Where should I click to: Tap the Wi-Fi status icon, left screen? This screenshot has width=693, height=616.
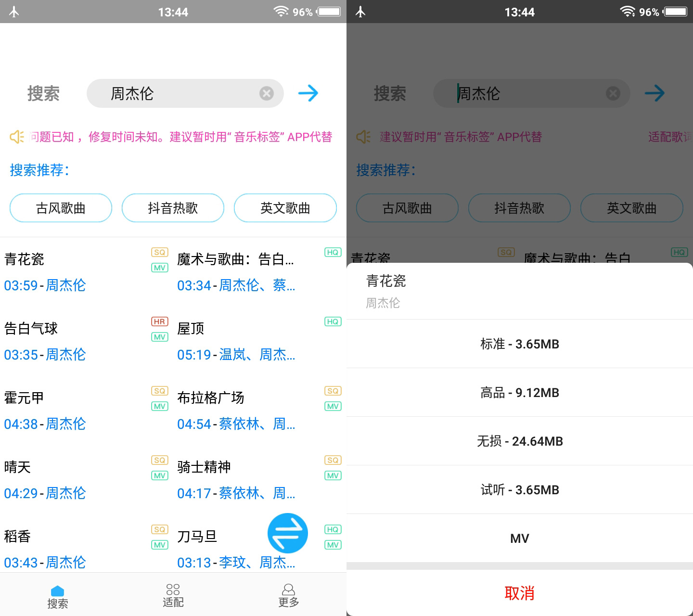[x=281, y=11]
